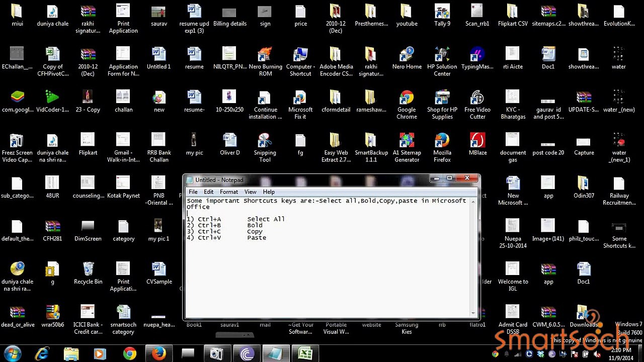Open the Notepad Help menu

269,192
